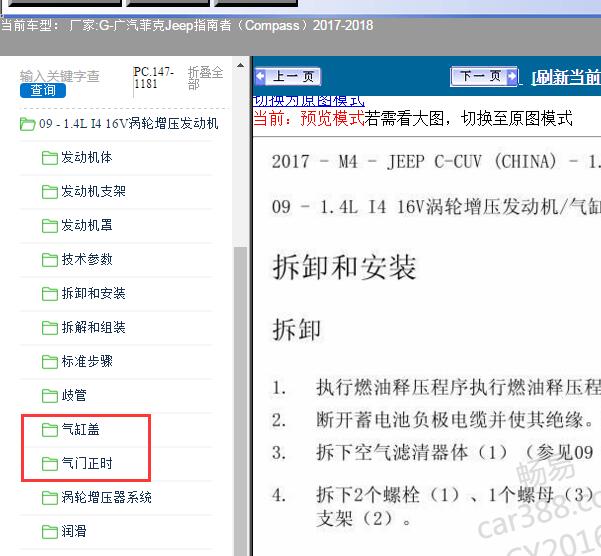Click the folder icon beside 润滑
Screen dimensions: 601x556
pyautogui.click(x=49, y=532)
